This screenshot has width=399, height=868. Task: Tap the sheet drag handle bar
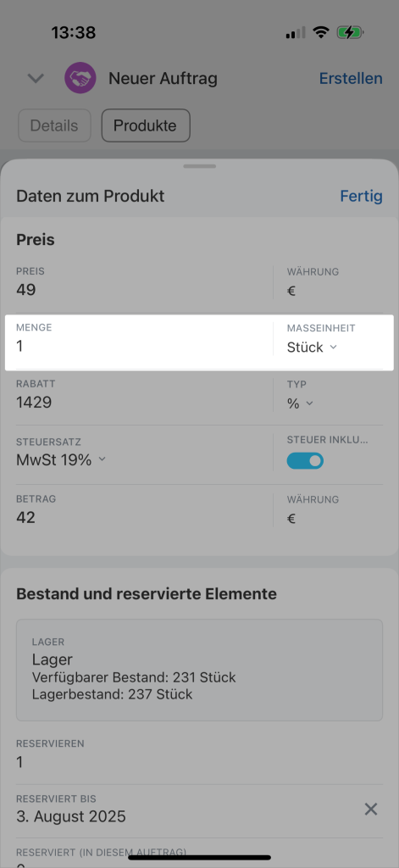(200, 165)
